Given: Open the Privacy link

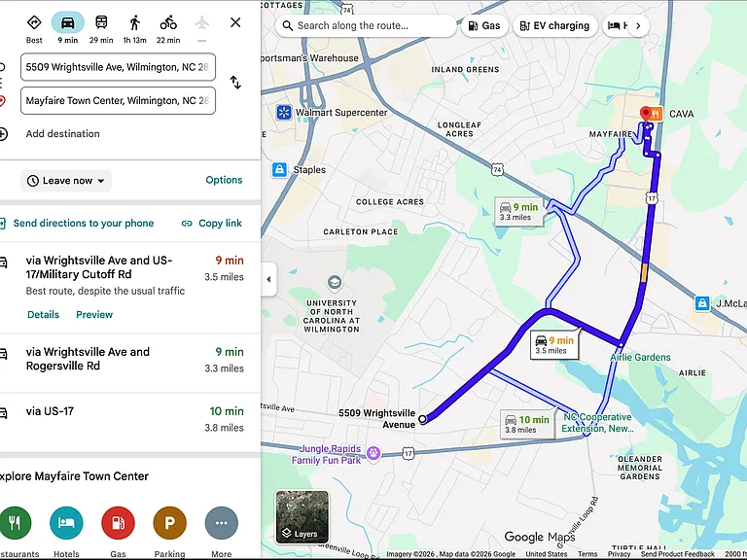Looking at the screenshot, I should [619, 554].
